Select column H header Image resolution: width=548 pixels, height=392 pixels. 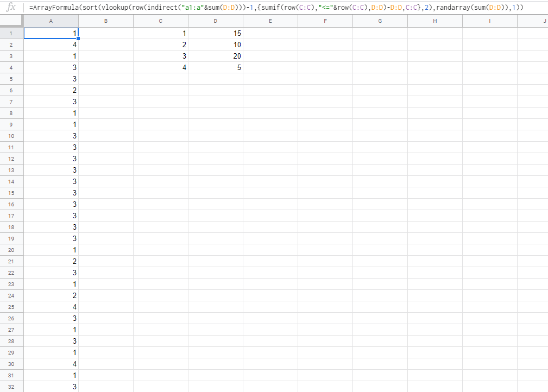pyautogui.click(x=435, y=21)
